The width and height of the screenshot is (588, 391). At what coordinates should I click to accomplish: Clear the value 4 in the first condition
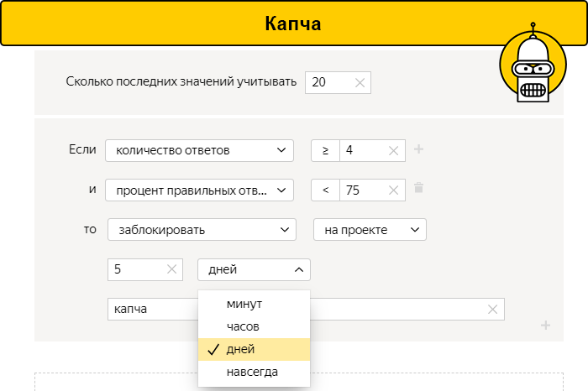pyautogui.click(x=394, y=151)
